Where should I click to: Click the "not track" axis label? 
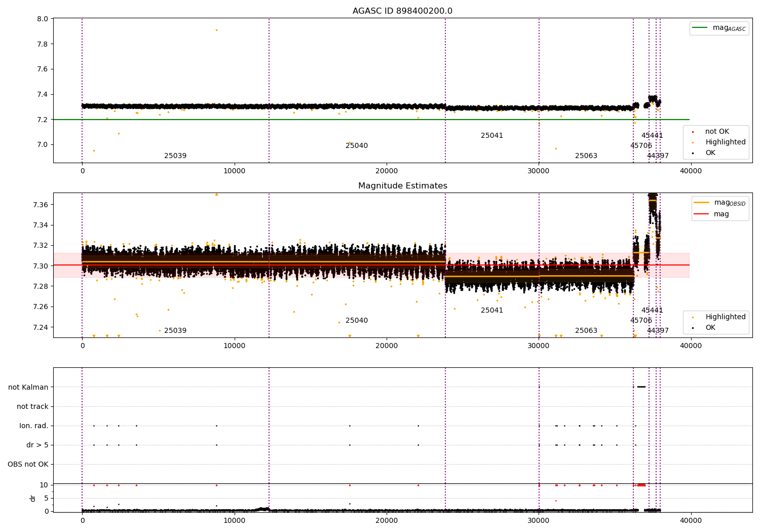click(32, 406)
